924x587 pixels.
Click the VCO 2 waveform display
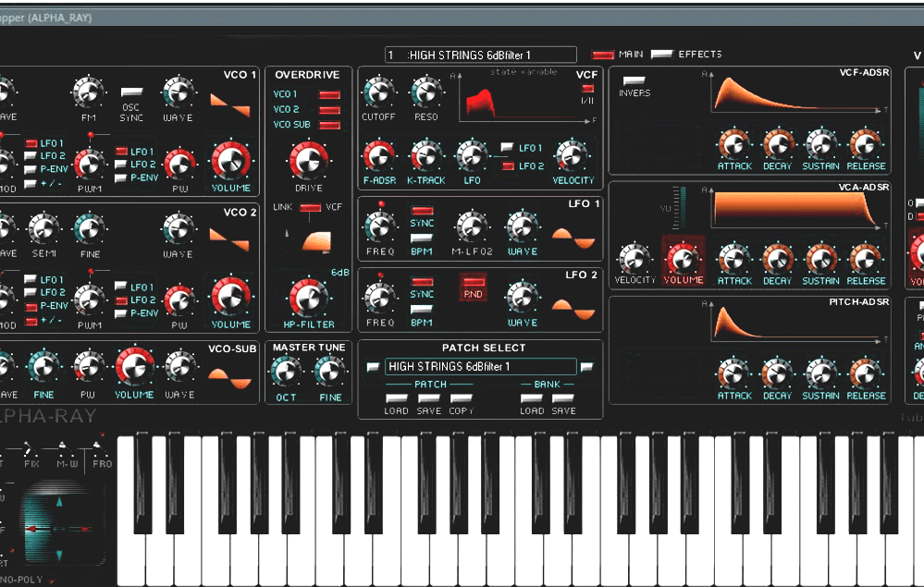(x=229, y=241)
